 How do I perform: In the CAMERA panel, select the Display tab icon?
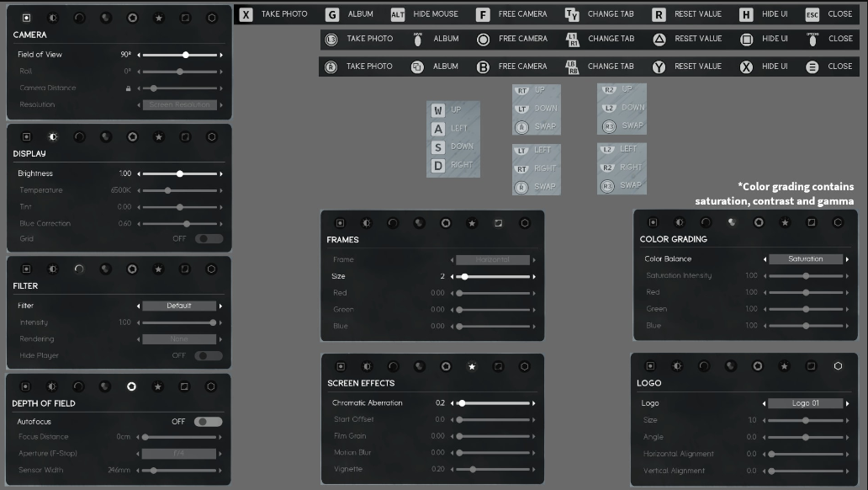point(53,18)
